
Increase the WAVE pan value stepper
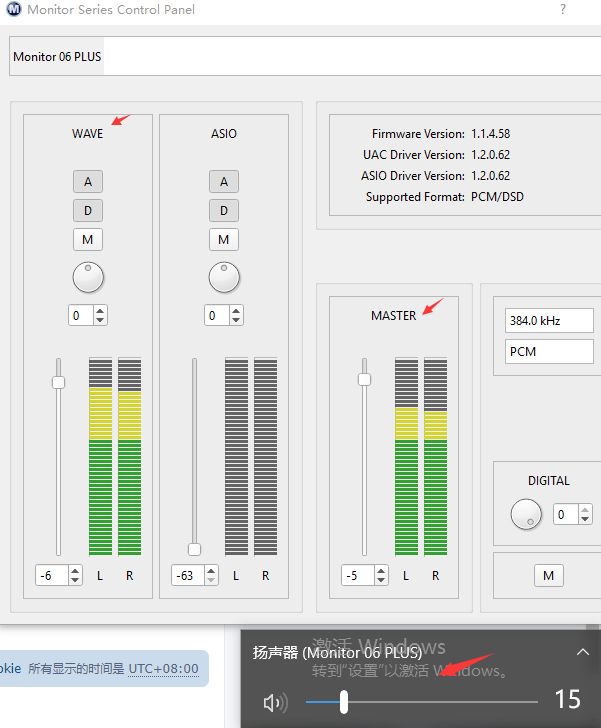100,311
